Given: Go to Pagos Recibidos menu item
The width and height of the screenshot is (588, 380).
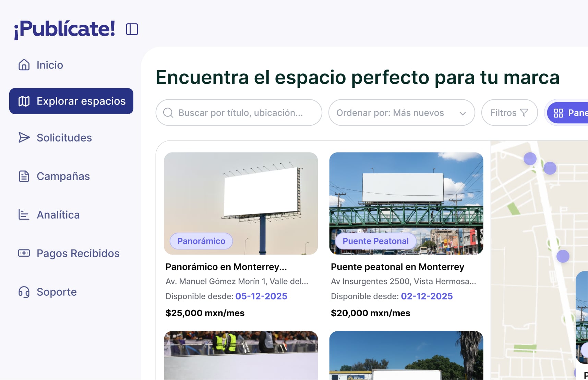Looking at the screenshot, I should (x=78, y=253).
